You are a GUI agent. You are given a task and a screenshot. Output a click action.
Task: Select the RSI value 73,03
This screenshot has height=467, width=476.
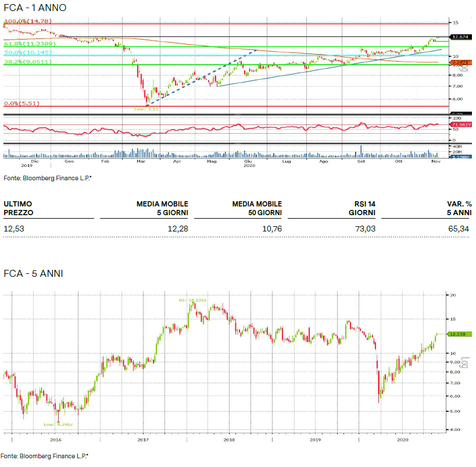click(x=365, y=229)
